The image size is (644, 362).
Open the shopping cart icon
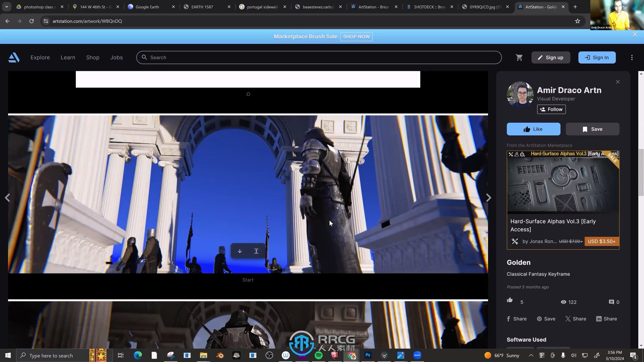[519, 58]
